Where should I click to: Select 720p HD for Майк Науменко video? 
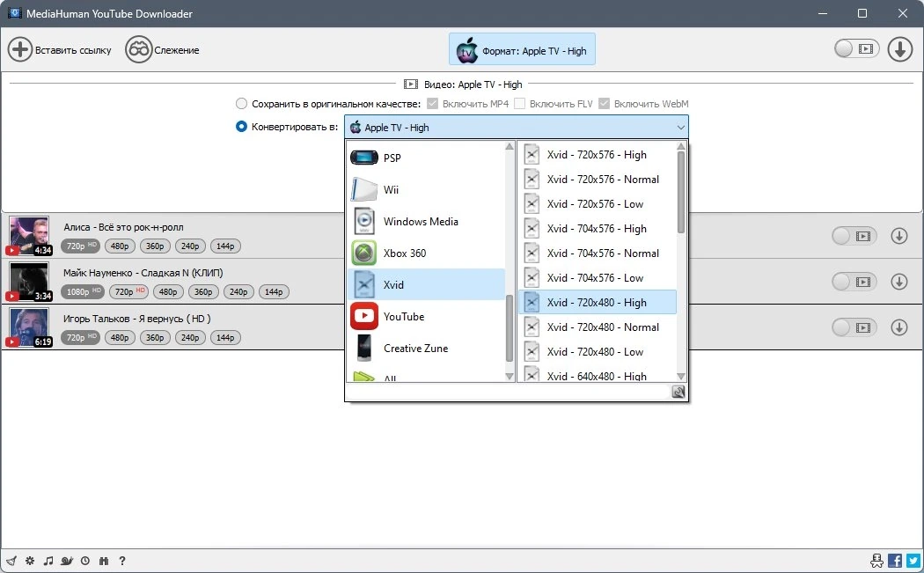128,292
